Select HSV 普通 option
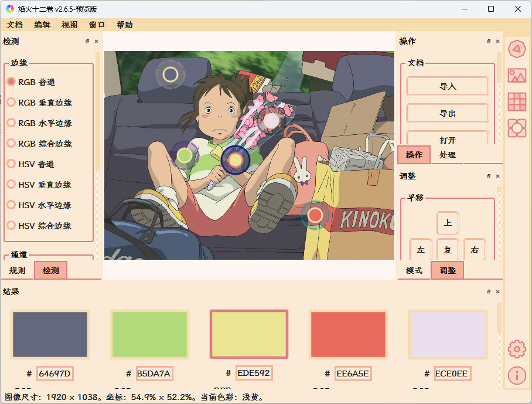Image resolution: width=532 pixels, height=404 pixels. click(x=31, y=164)
